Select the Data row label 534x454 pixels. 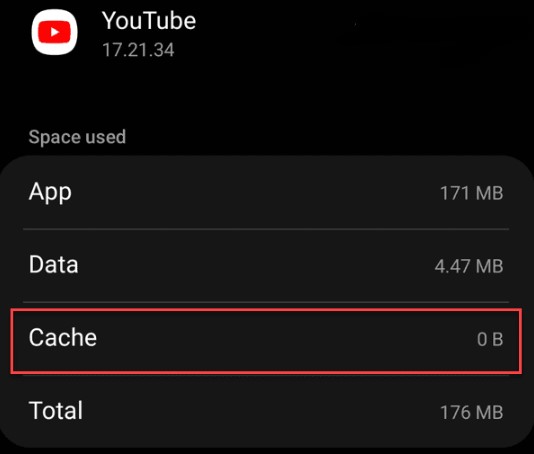coord(53,265)
